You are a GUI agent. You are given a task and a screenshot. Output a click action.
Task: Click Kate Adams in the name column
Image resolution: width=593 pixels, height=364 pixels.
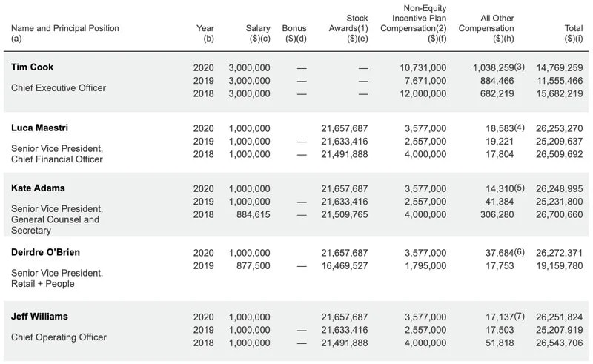click(x=37, y=189)
